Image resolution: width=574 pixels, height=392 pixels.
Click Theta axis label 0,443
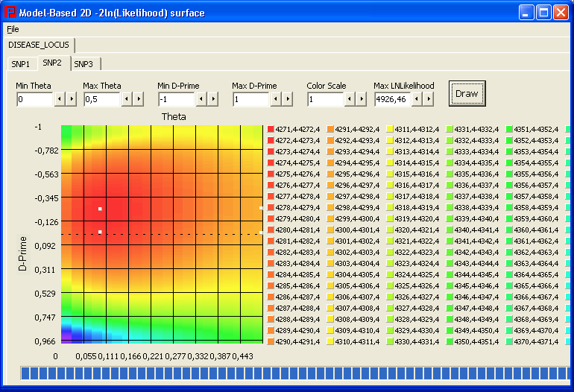(242, 356)
